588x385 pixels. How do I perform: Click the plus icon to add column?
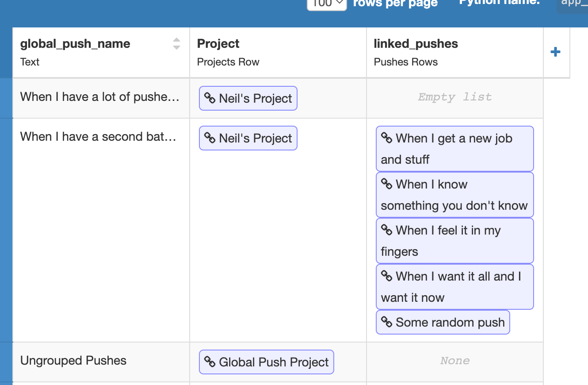click(555, 52)
